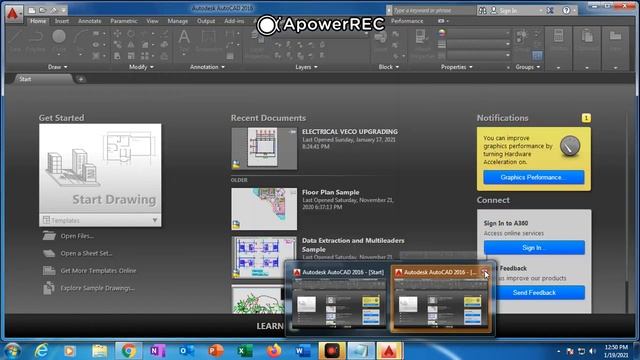Open quick access toolbar customize arrow
This screenshot has height=360, width=640.
pos(64,10)
